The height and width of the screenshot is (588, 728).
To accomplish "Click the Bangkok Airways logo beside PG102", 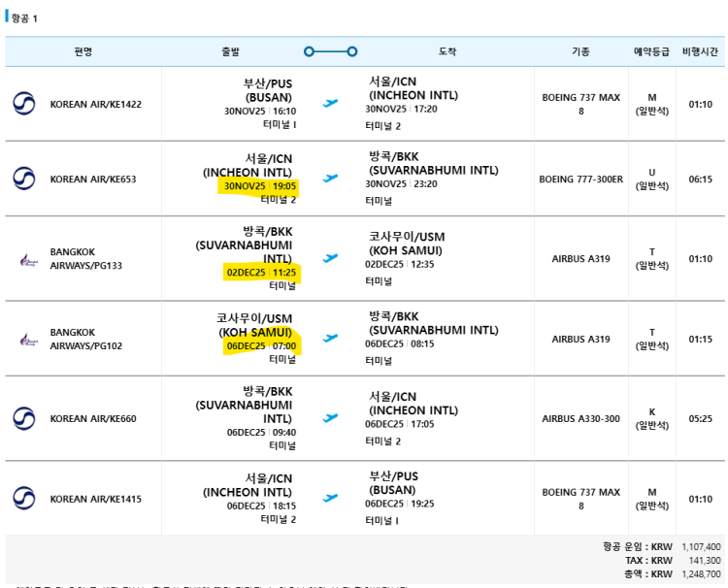I will click(x=29, y=340).
